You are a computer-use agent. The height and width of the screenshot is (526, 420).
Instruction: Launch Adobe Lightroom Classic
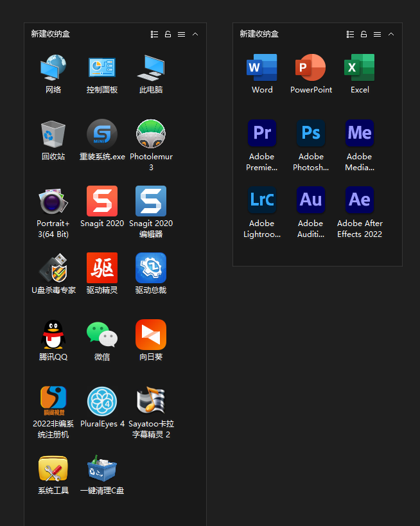click(x=261, y=200)
